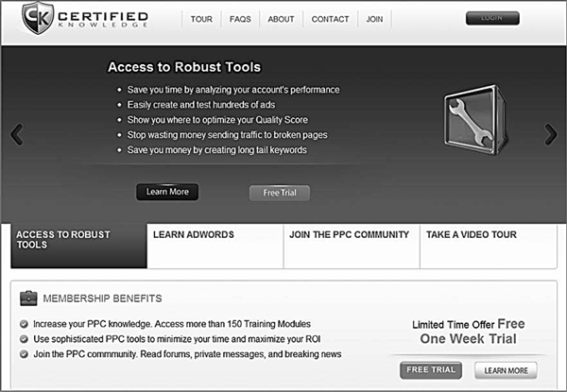This screenshot has width=567, height=392.
Task: Click checkmark bullet beside Join the PPC community
Action: [x=24, y=354]
